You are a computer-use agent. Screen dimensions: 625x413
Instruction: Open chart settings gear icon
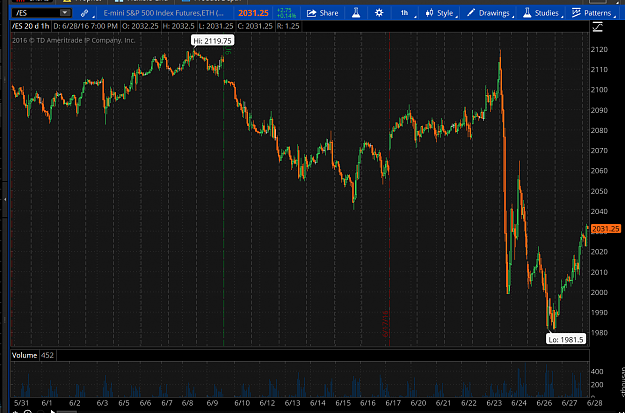tap(379, 13)
